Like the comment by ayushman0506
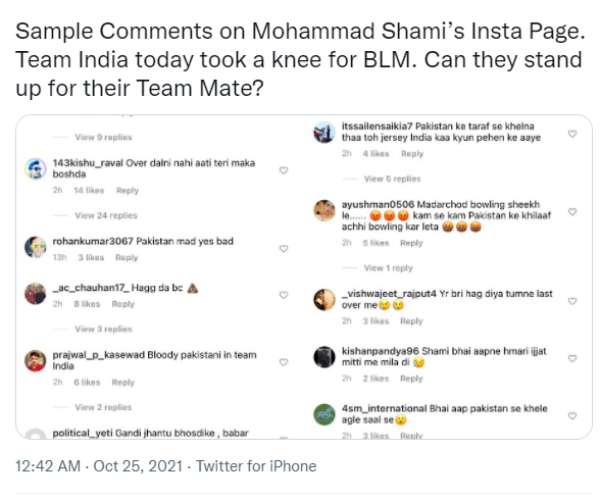This screenshot has height=500, width=600. pos(572,212)
